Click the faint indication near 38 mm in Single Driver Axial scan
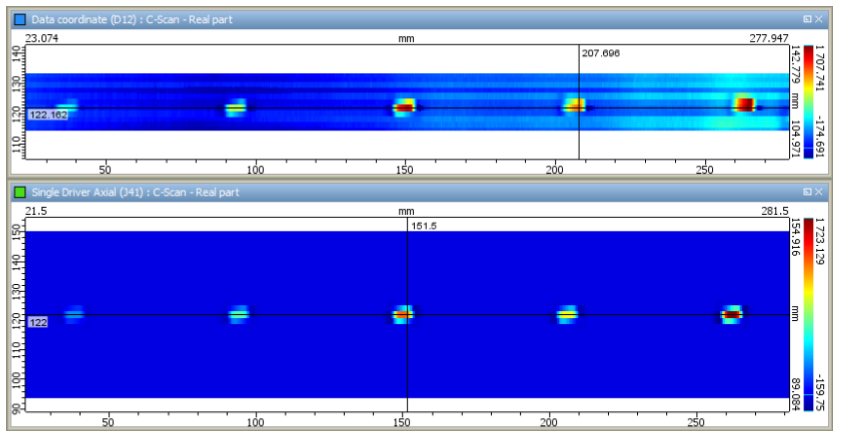 [x=74, y=314]
